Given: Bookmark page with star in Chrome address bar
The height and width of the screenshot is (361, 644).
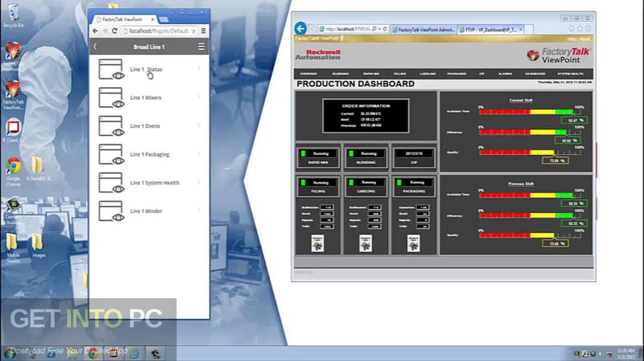Looking at the screenshot, I should pyautogui.click(x=194, y=31).
